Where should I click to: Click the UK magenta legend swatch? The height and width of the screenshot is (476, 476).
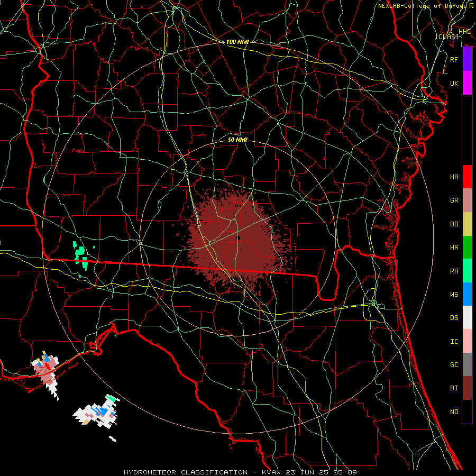467,83
